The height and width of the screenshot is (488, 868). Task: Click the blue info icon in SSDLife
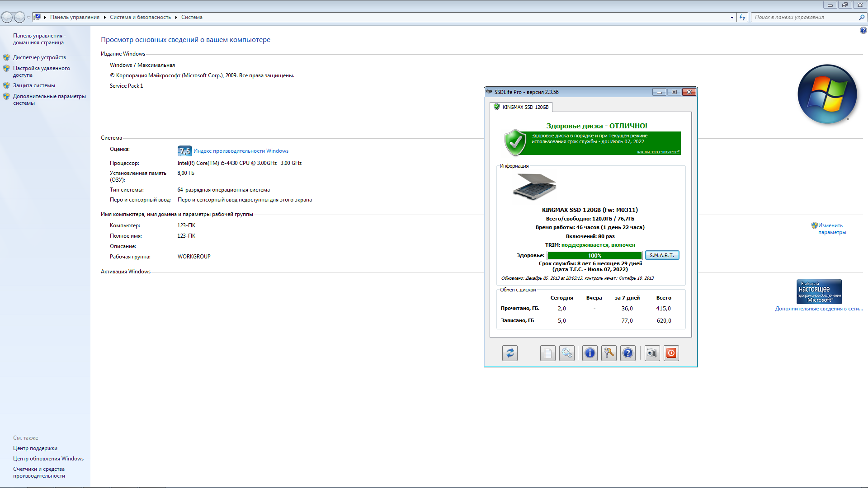click(x=590, y=353)
